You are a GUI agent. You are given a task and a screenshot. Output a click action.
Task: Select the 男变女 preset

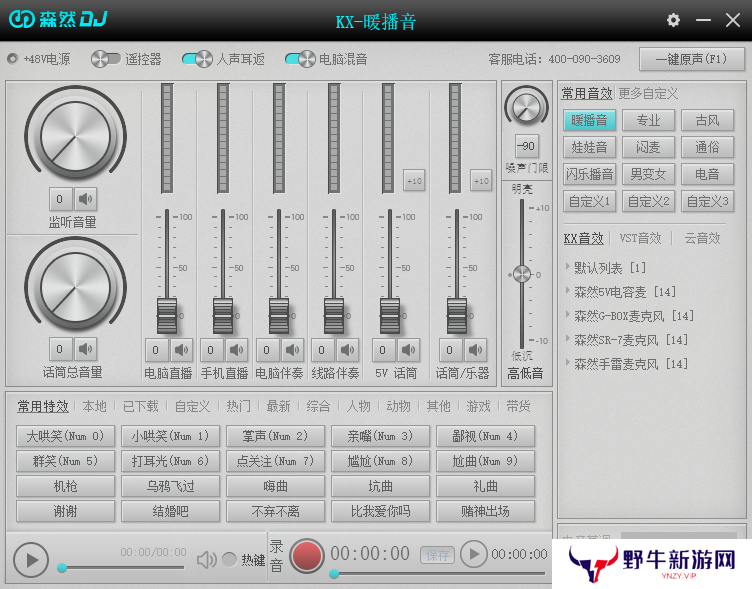(x=648, y=174)
